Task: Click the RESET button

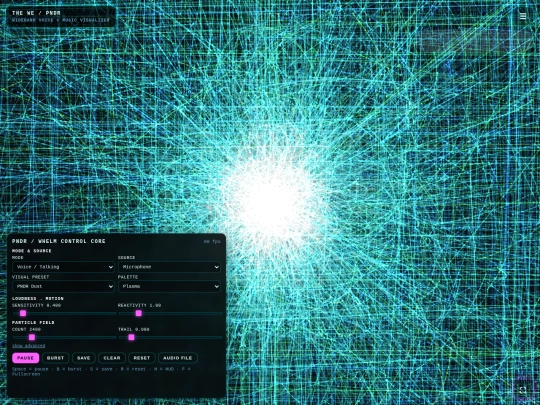Action: 142,358
